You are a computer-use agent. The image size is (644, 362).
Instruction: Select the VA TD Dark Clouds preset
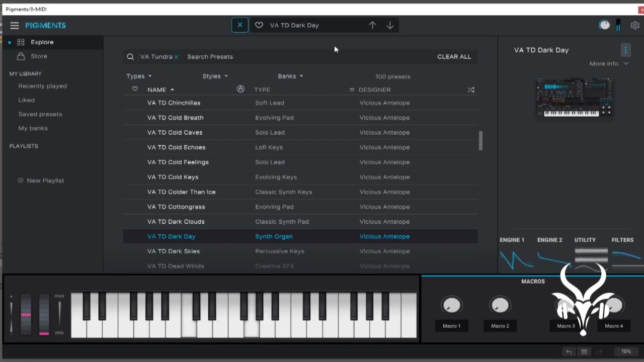point(300,221)
